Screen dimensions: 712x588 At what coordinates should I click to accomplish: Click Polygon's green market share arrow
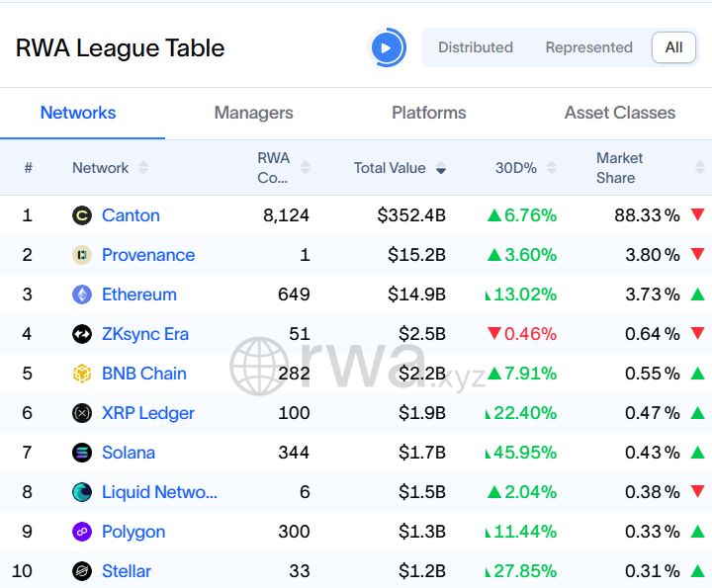pos(697,532)
